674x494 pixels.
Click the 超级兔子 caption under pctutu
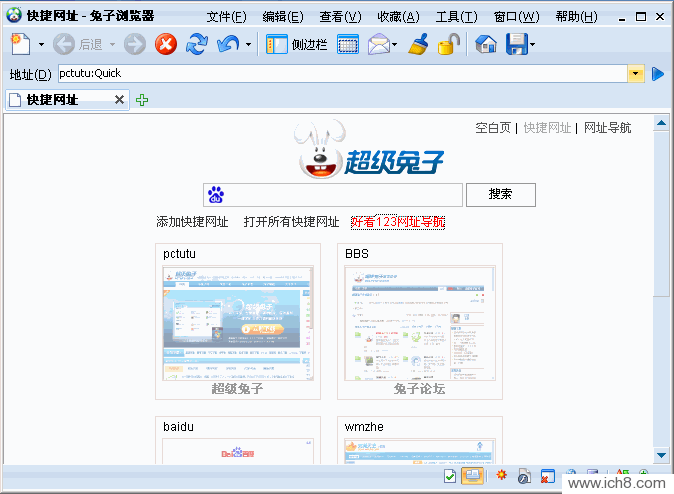(237, 389)
